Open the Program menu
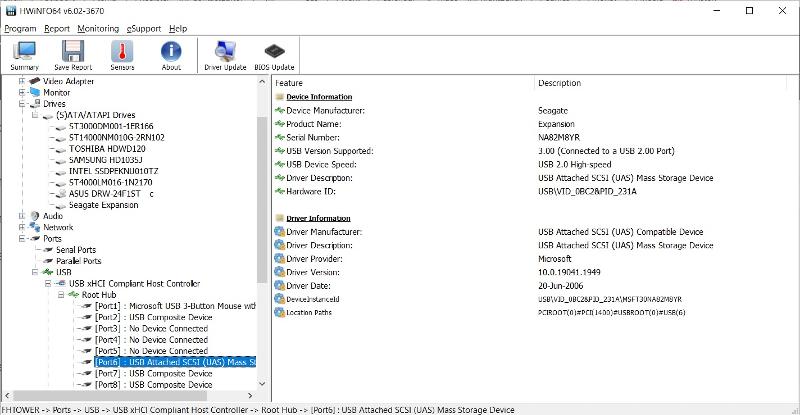Viewport: 800px width, 415px height. click(x=20, y=29)
